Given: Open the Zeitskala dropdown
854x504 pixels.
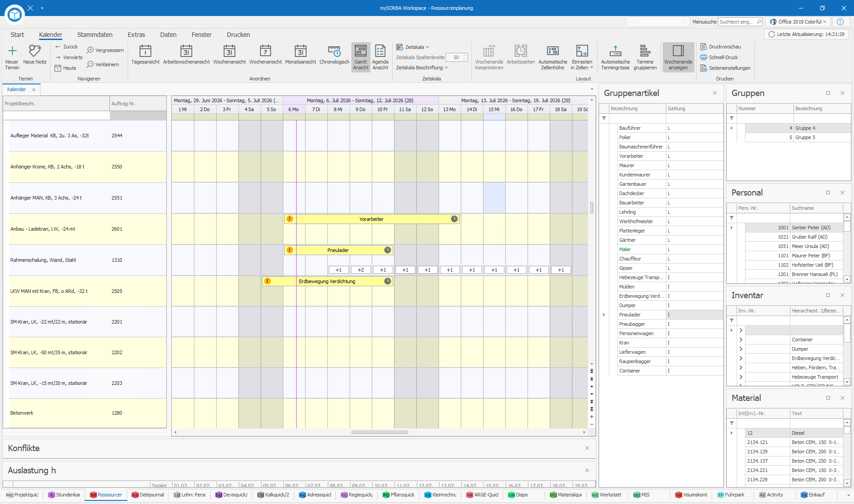Looking at the screenshot, I should [413, 47].
